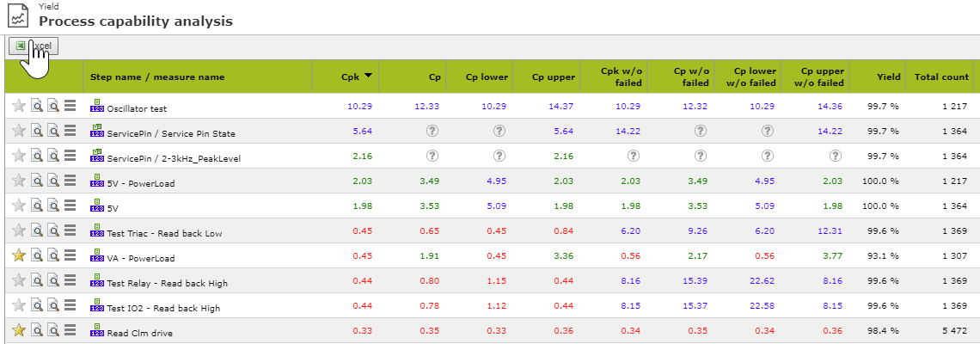Open hamburger menu for the 5V row

coord(70,206)
